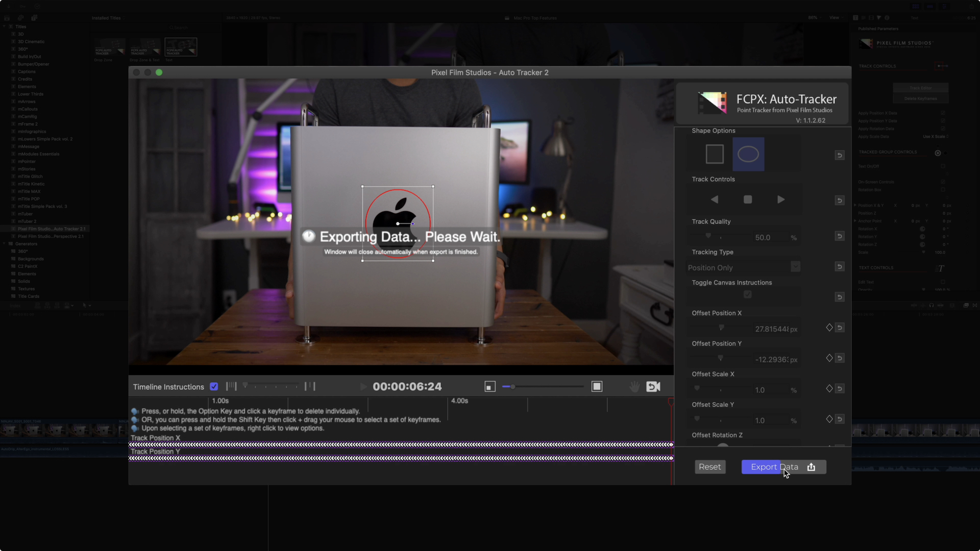Click the zoom-out small square icon
The height and width of the screenshot is (551, 980).
point(490,387)
